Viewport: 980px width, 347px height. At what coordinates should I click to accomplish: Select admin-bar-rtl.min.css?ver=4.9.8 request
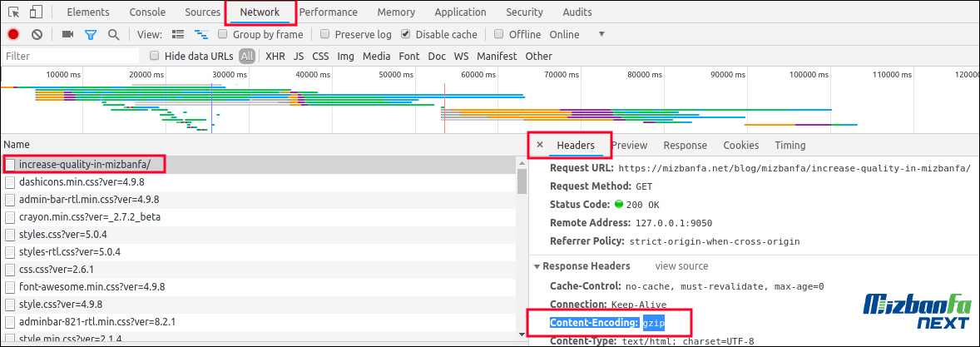click(x=258, y=200)
